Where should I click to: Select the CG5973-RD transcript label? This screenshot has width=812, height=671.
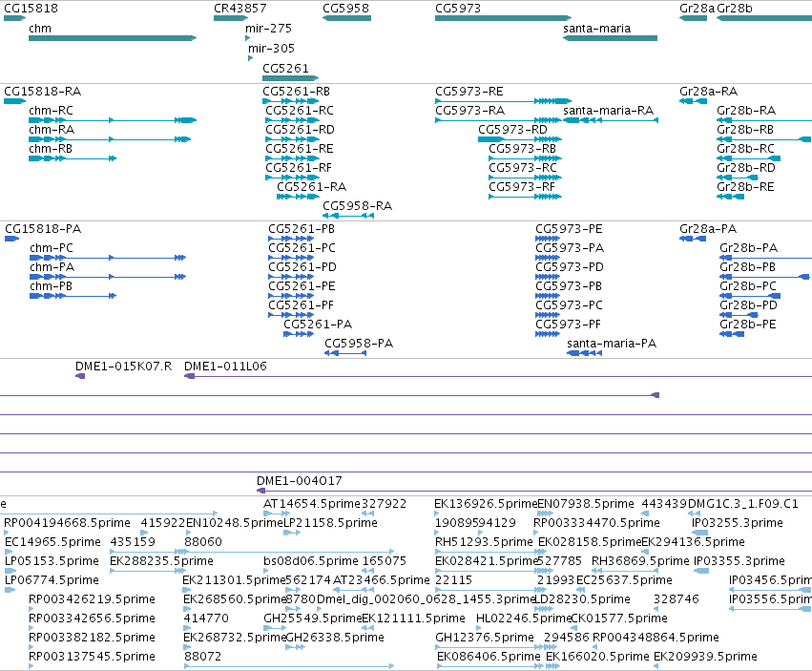[x=512, y=130]
